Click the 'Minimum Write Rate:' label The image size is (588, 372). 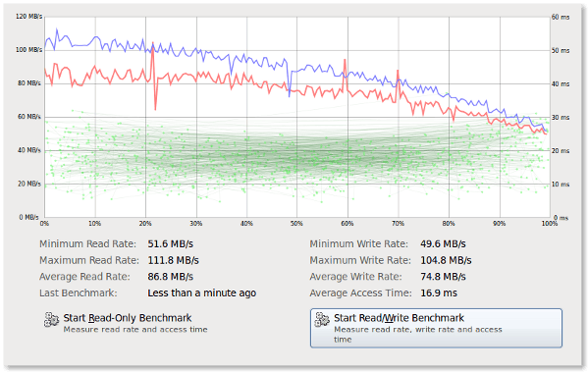click(x=359, y=244)
